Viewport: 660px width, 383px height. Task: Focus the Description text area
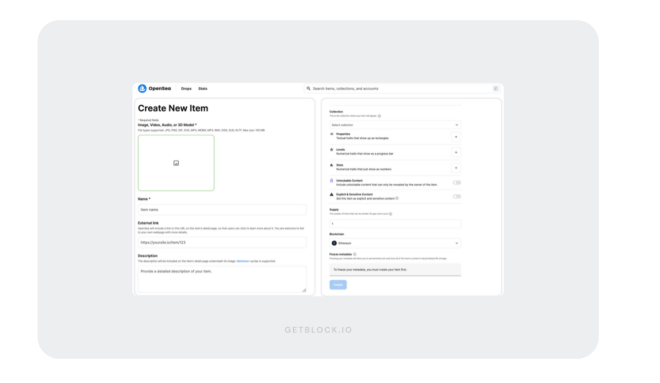pyautogui.click(x=222, y=279)
